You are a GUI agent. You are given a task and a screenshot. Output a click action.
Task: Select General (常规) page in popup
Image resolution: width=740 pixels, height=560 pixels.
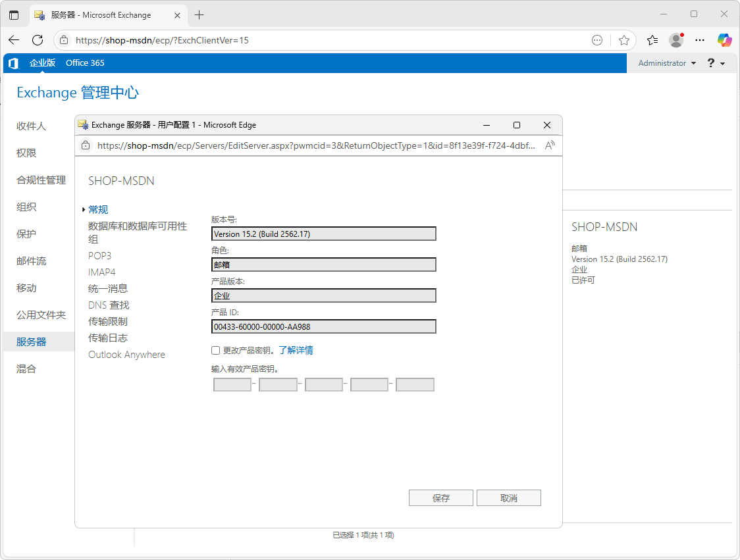(98, 209)
